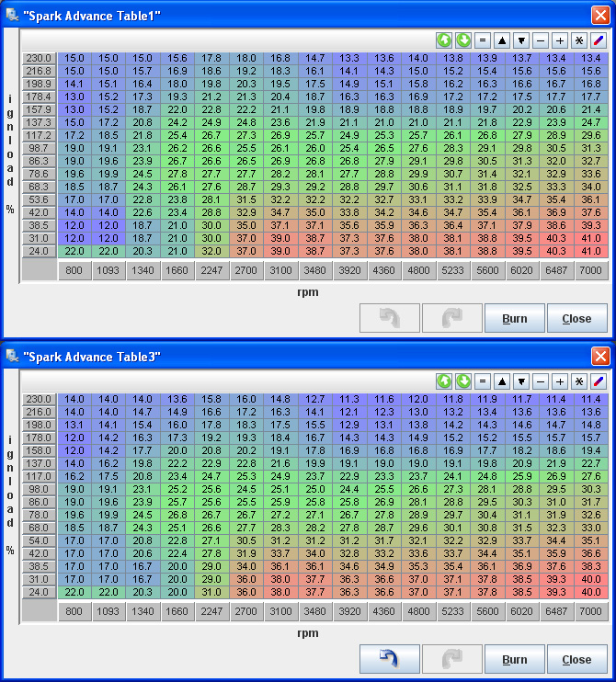The height and width of the screenshot is (682, 616).
Task: Click the asterisk multiply icon in Table1 toolbar
Action: pos(578,40)
